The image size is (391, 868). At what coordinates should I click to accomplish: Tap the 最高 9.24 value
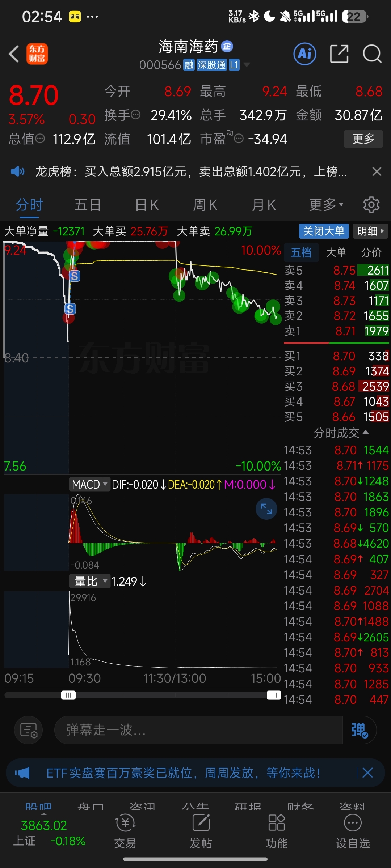(274, 92)
